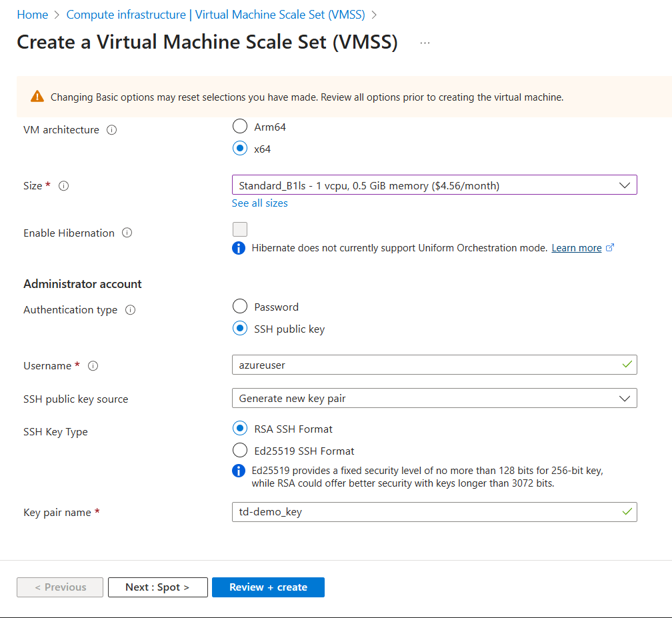Choose Password authentication type
Image resolution: width=672 pixels, height=618 pixels.
(x=240, y=307)
